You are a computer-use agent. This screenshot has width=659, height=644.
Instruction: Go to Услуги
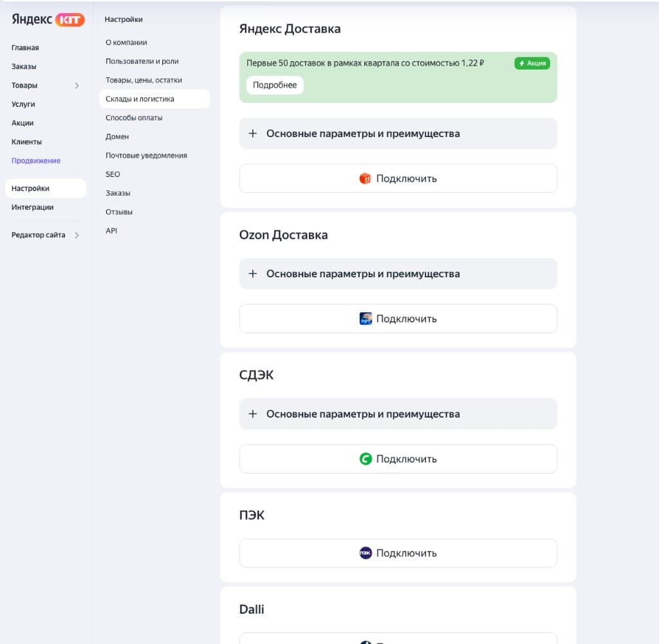23,104
